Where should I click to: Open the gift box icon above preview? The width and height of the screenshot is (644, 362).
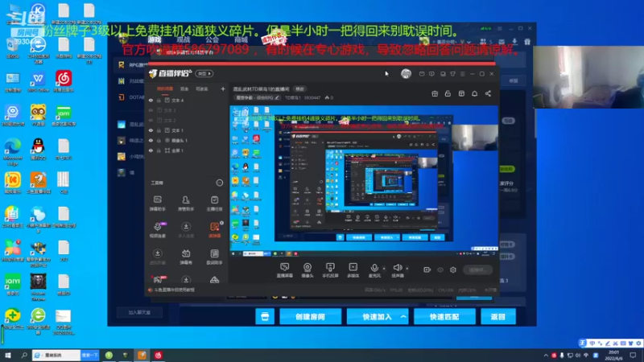[x=435, y=93]
